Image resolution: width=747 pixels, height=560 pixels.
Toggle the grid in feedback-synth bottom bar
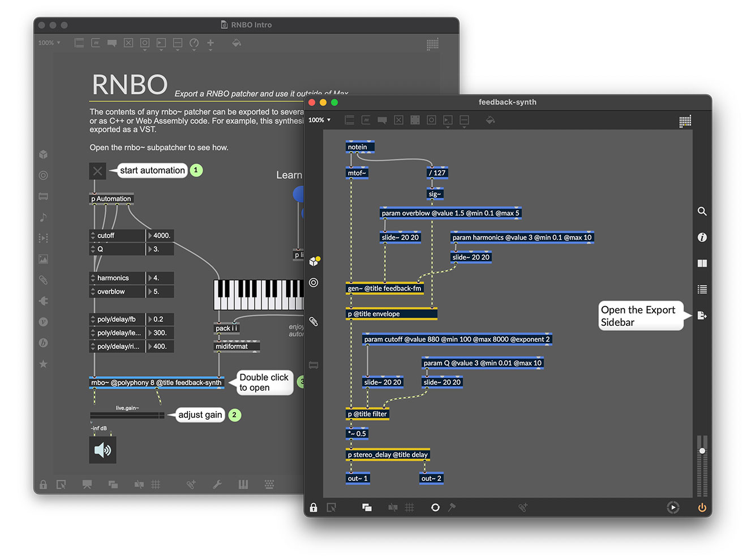[409, 507]
